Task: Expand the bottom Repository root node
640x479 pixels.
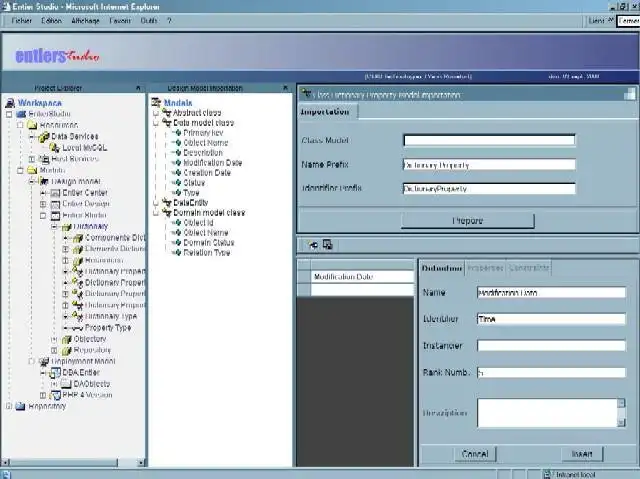Action: point(9,406)
